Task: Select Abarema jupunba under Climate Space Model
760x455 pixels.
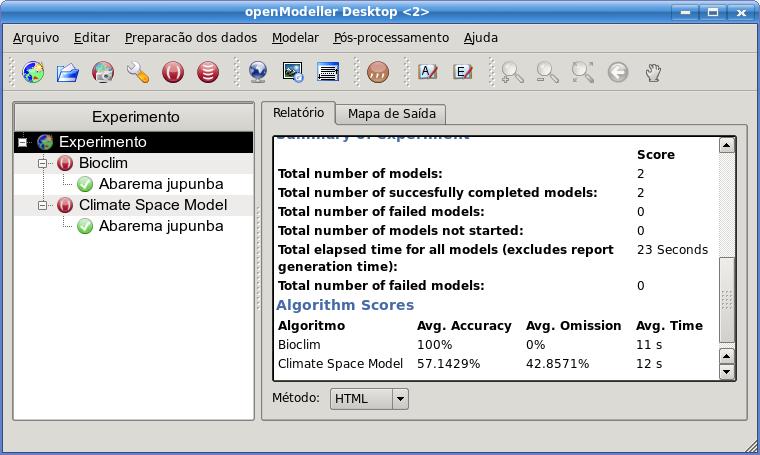Action: [161, 226]
